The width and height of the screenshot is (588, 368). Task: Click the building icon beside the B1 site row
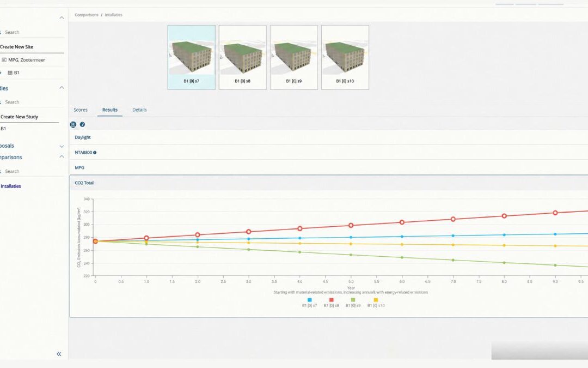click(x=10, y=73)
